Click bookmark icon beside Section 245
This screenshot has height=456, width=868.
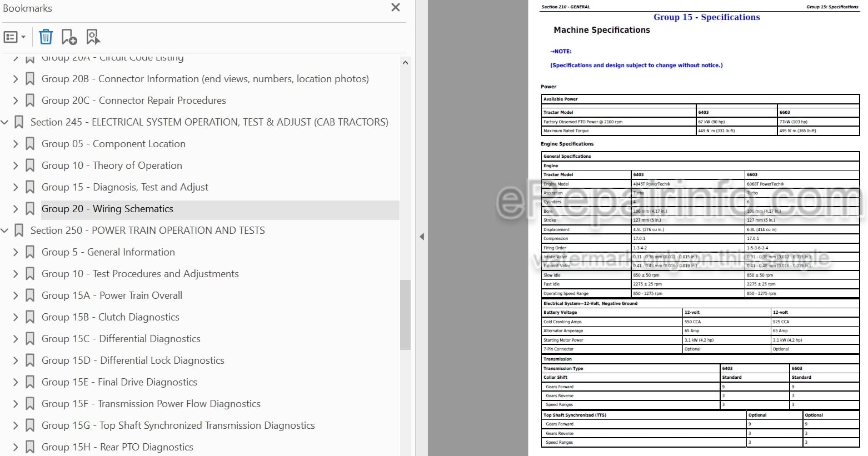click(19, 122)
